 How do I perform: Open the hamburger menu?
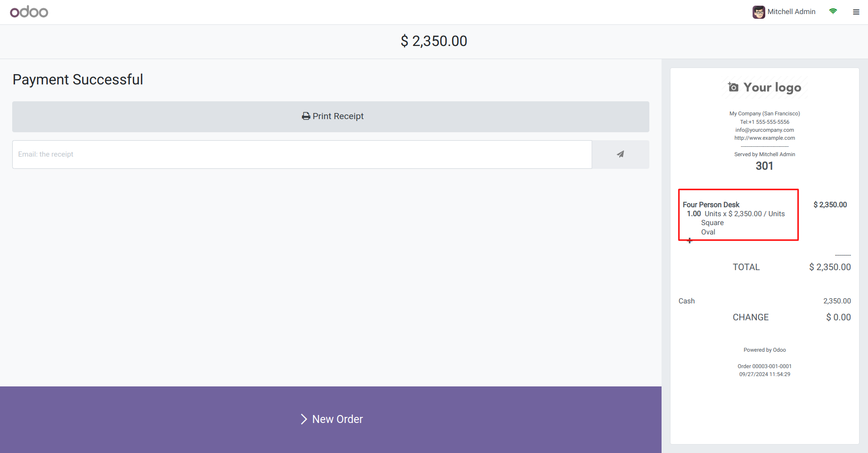[856, 12]
